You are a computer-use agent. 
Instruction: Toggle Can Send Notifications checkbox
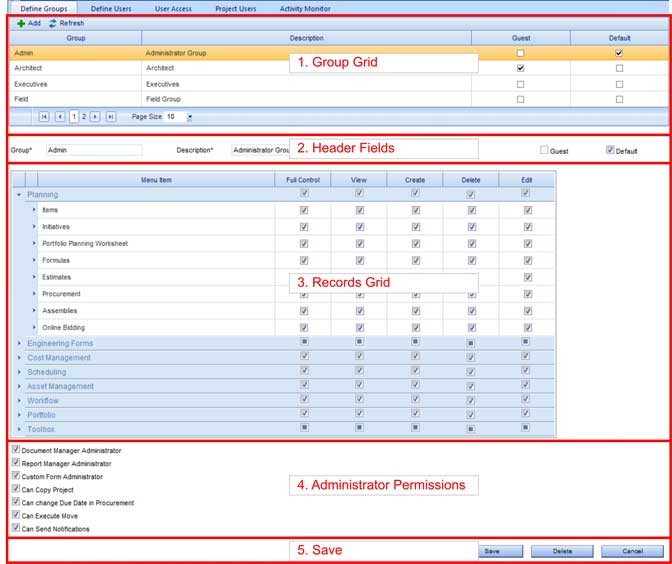coord(16,528)
